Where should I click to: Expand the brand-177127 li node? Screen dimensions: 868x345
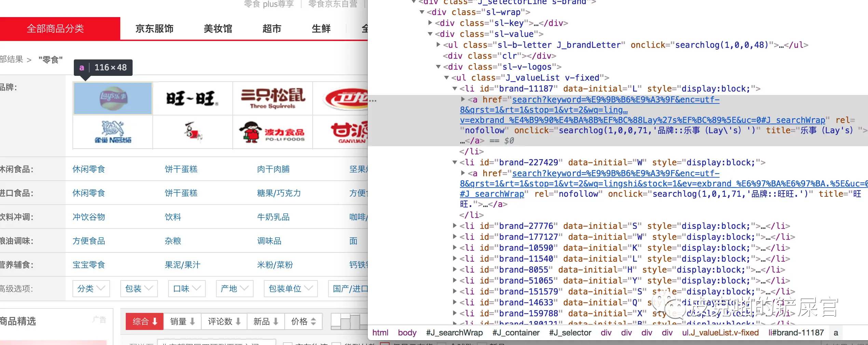pos(455,237)
